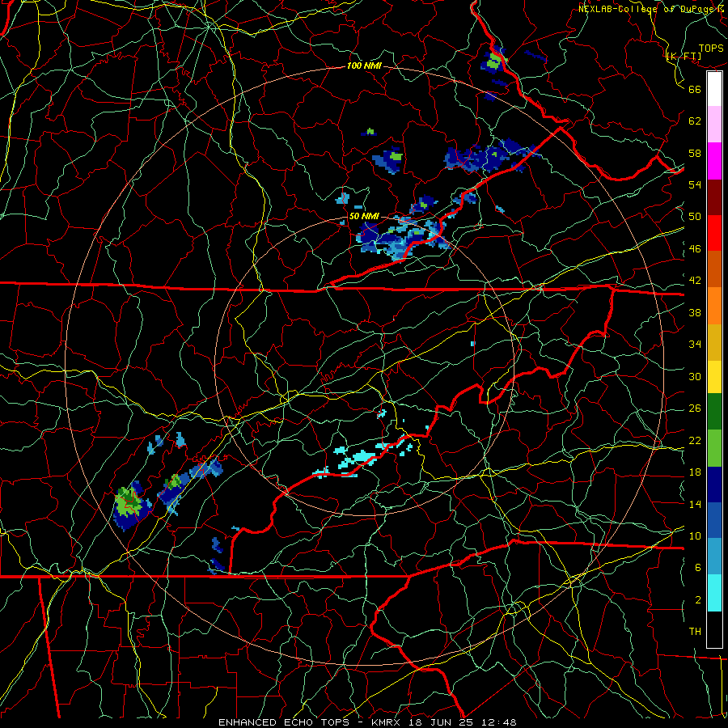Click the yellow legend swatch

[x=714, y=377]
